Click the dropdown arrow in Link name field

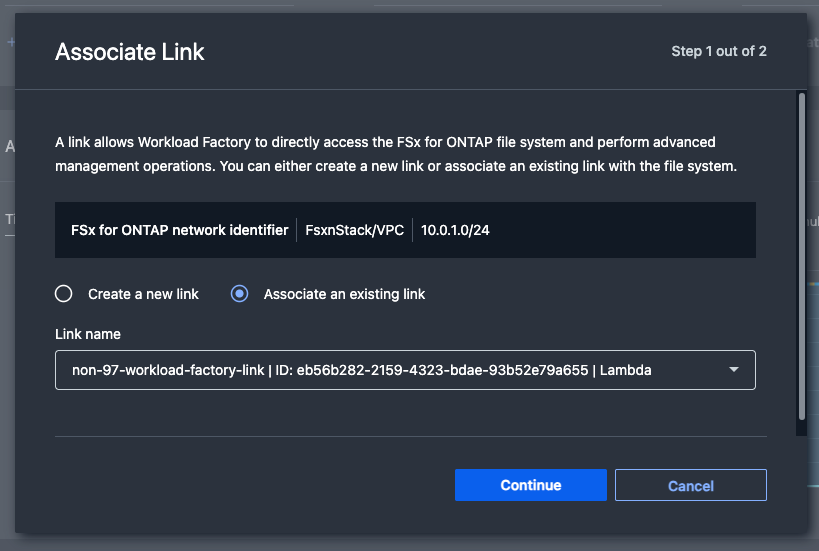pos(734,370)
